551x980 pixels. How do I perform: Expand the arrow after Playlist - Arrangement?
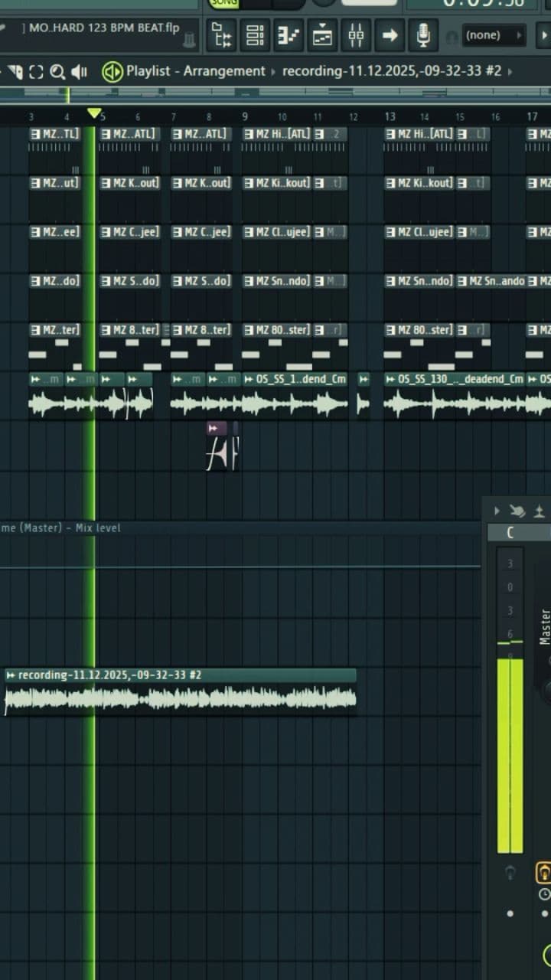click(x=273, y=71)
